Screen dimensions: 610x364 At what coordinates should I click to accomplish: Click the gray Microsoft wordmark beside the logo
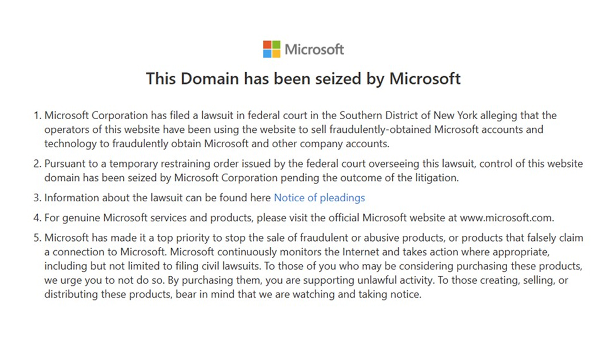coord(315,49)
